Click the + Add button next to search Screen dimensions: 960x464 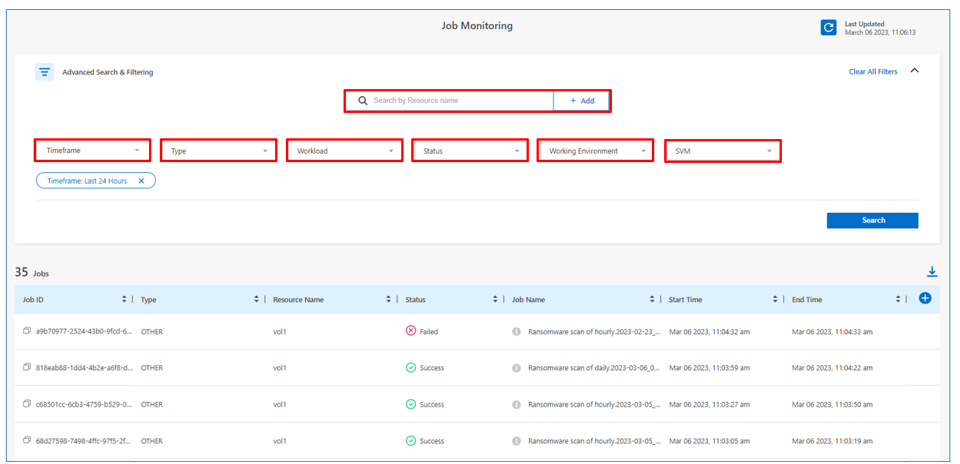click(581, 101)
